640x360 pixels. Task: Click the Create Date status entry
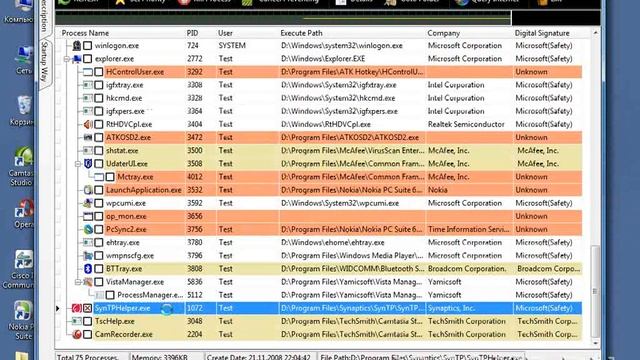click(260, 357)
